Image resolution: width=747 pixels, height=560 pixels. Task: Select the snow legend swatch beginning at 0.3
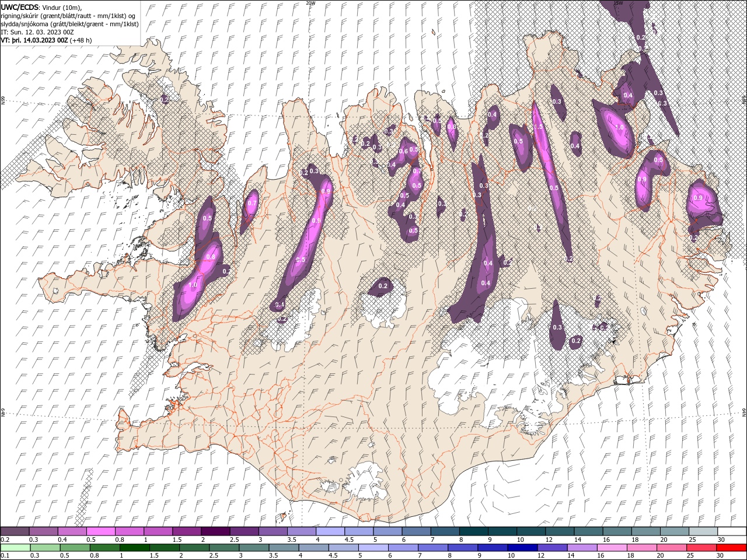click(44, 531)
